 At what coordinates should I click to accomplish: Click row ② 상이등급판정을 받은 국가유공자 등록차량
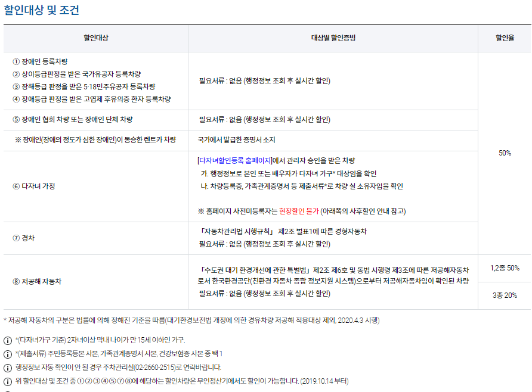coord(77,74)
